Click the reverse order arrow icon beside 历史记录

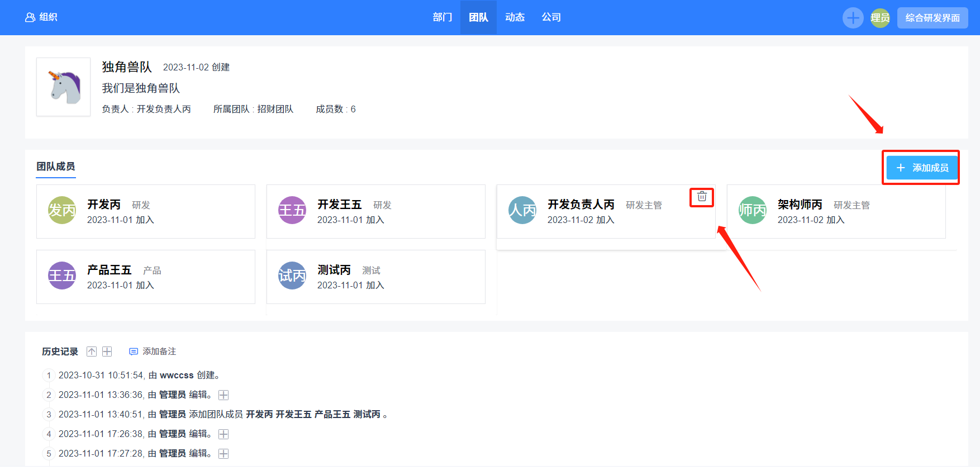point(92,352)
